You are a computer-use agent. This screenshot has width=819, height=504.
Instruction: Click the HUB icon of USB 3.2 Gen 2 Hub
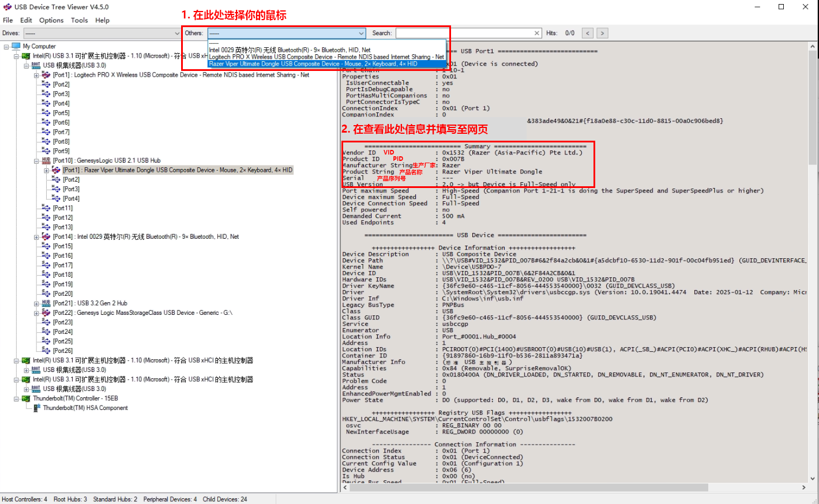click(46, 303)
